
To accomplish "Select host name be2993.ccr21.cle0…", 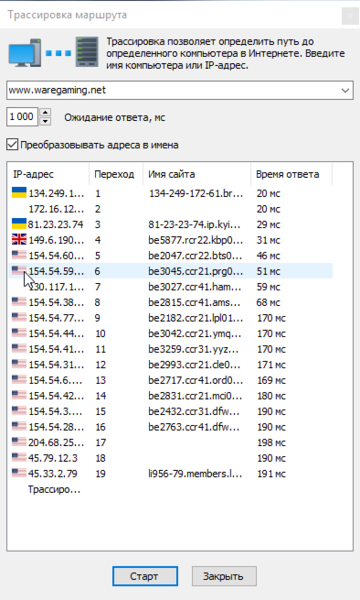I will click(194, 365).
